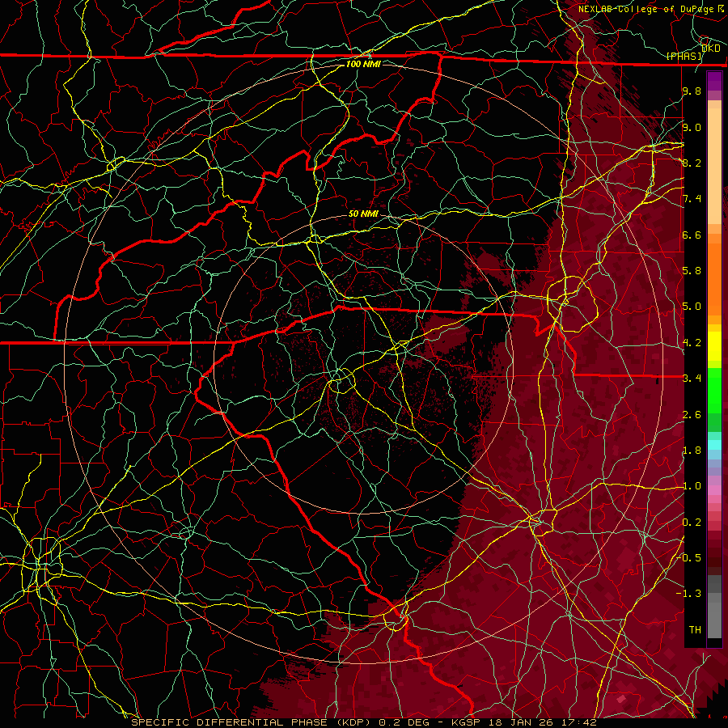This screenshot has width=728, height=728.
Task: Click the 9.8 value on the color scale
Action: [x=692, y=91]
